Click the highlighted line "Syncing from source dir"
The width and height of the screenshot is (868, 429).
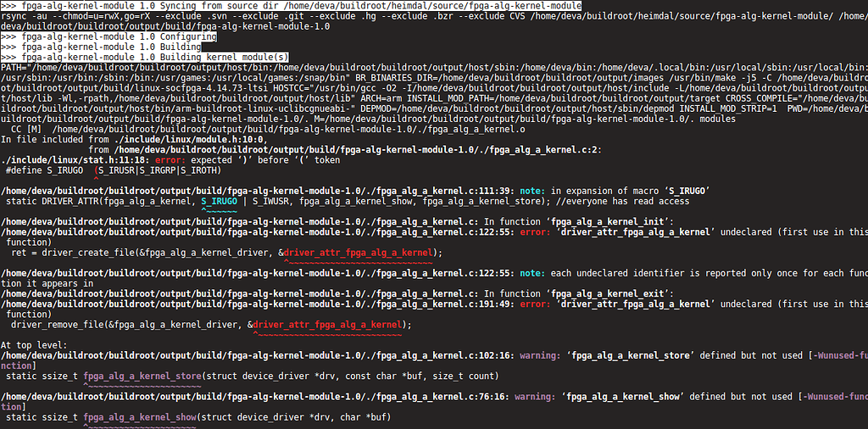pos(292,6)
